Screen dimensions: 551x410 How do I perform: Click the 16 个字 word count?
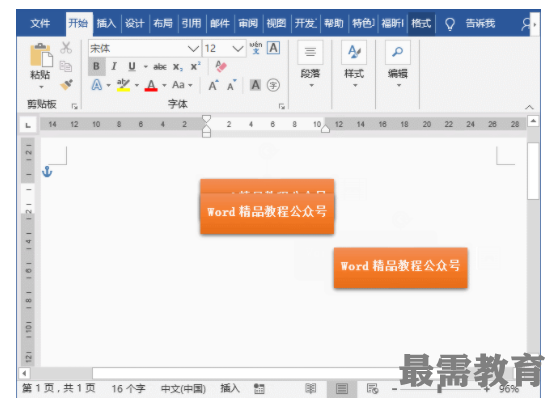pos(128,389)
